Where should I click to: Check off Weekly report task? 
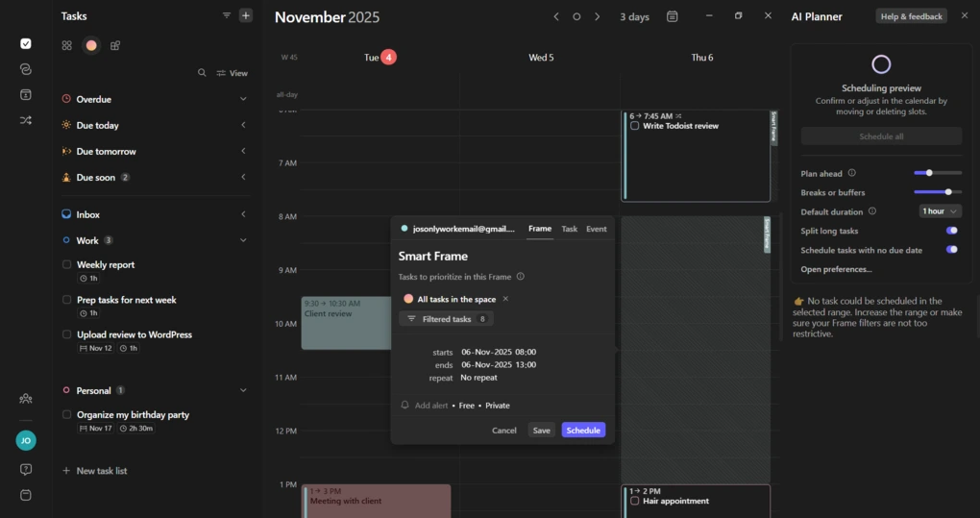pos(67,265)
